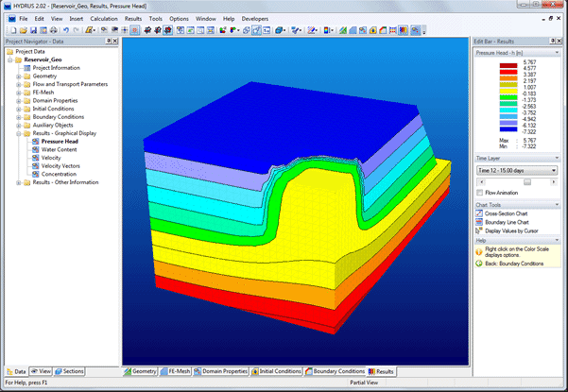Open the Time Layer dropdown

click(x=517, y=170)
